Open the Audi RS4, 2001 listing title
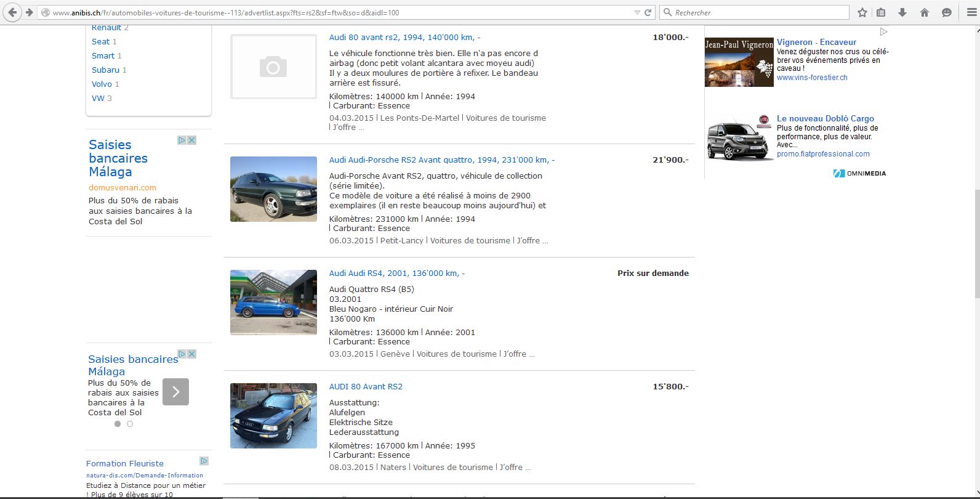 coord(396,273)
